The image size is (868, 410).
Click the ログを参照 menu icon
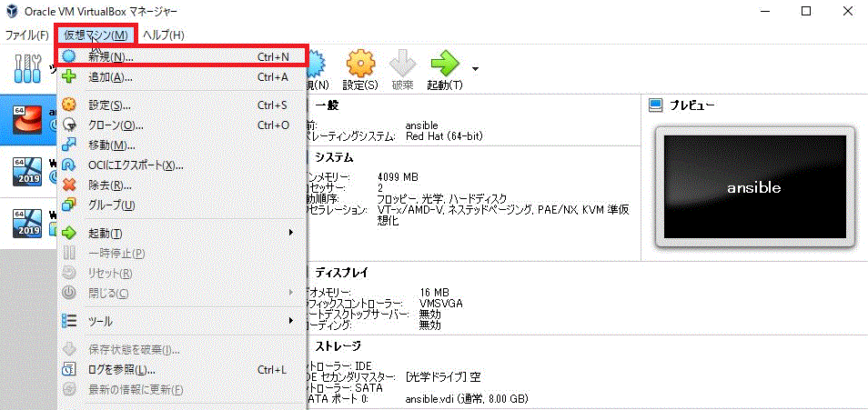click(68, 370)
